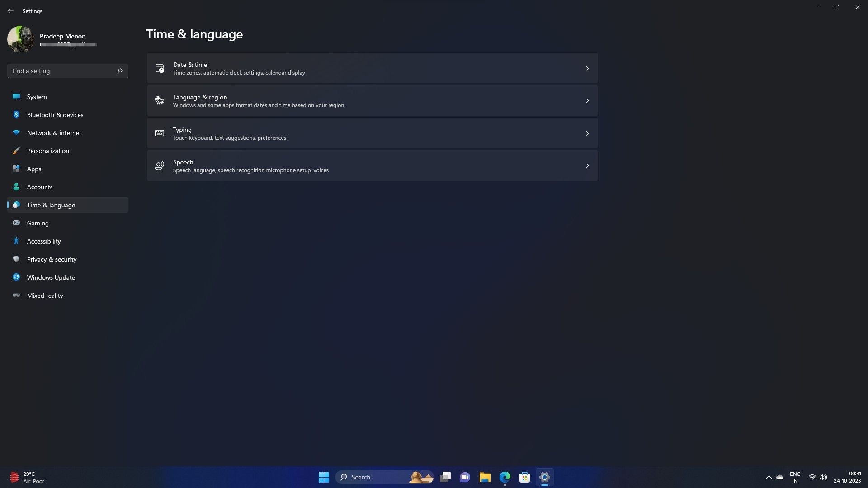Open Date & time settings
Screen dimensions: 868x488
point(372,68)
